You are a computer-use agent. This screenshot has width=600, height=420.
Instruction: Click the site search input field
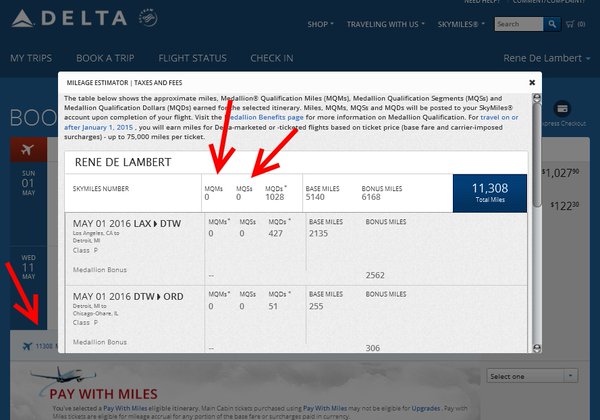click(519, 23)
